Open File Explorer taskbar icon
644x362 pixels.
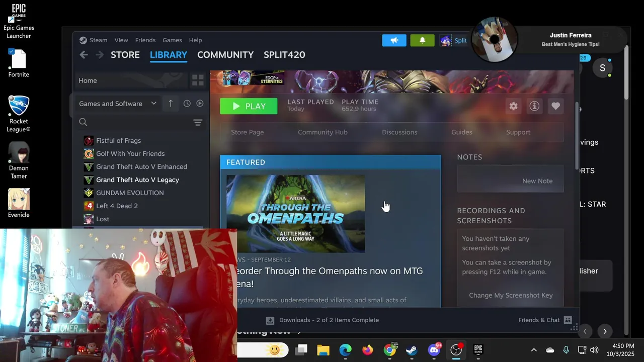point(323,350)
